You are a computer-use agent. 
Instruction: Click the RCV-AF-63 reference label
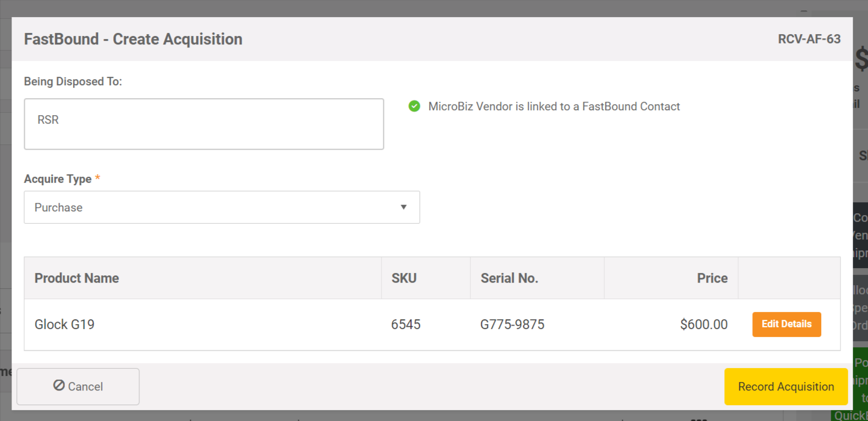tap(809, 39)
